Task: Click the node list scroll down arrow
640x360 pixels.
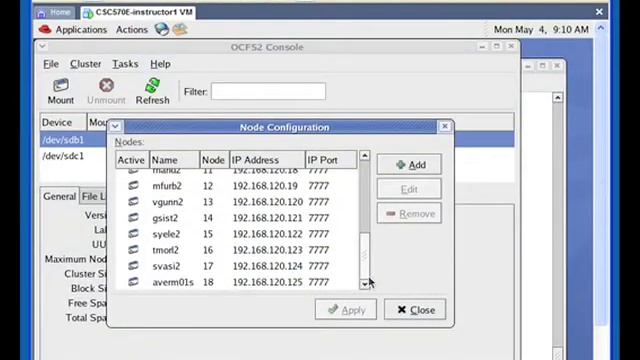Action: (364, 284)
